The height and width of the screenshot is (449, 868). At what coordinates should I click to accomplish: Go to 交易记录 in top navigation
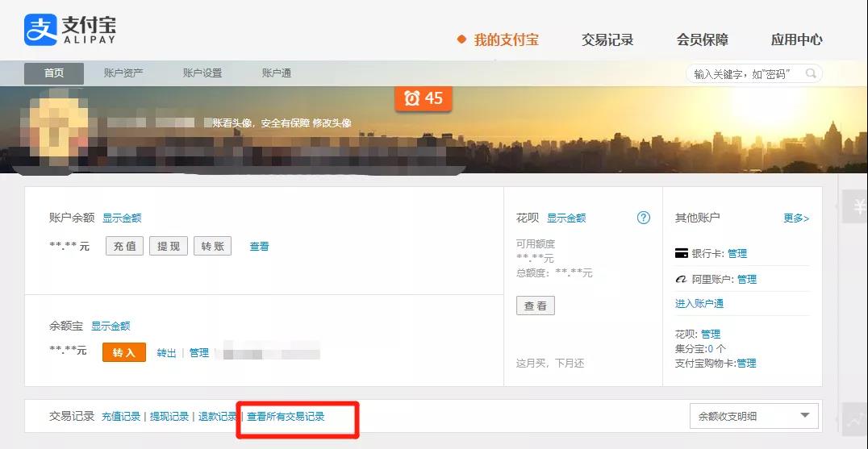(607, 39)
